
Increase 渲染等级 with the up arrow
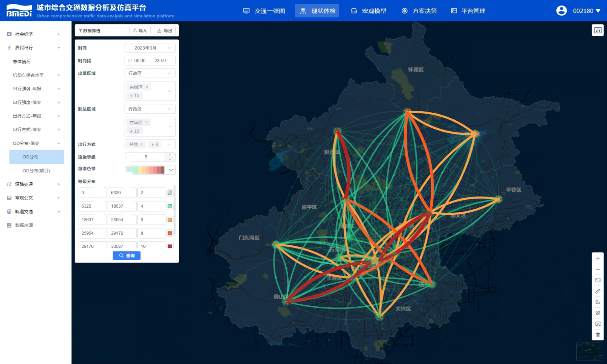(170, 155)
